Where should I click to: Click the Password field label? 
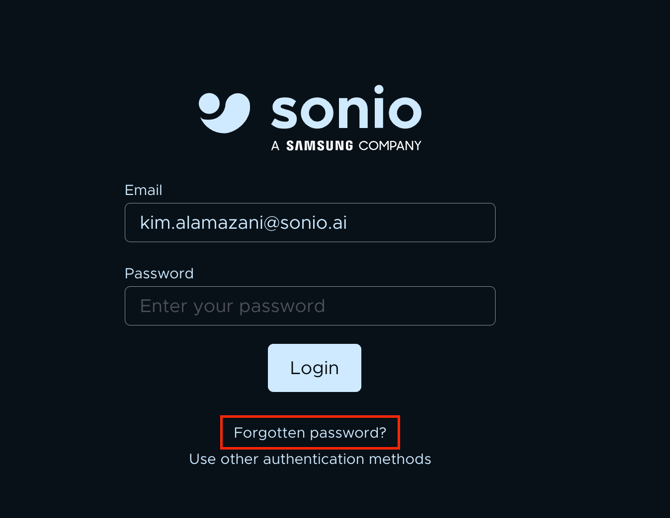click(159, 273)
